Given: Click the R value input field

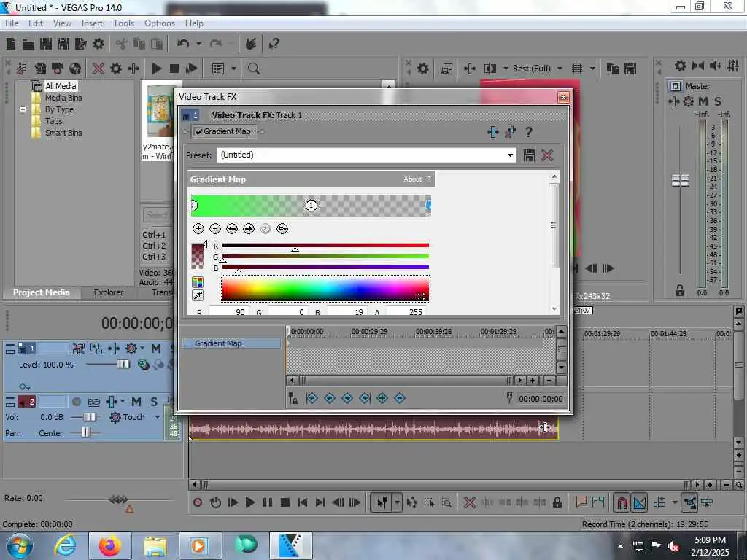Looking at the screenshot, I should (x=228, y=312).
